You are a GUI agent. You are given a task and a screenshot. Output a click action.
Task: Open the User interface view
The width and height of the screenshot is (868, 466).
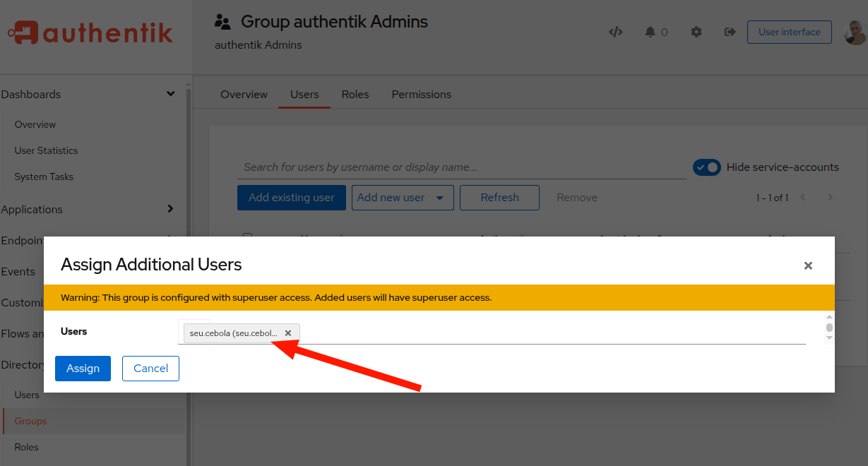click(x=789, y=32)
